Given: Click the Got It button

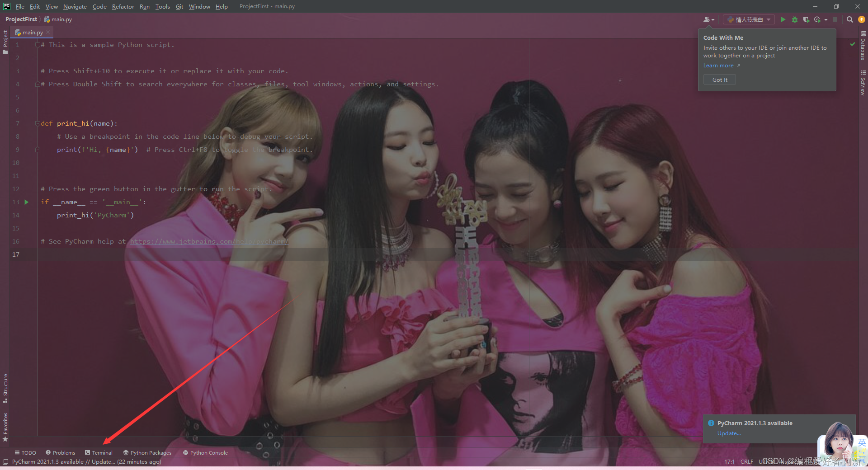Looking at the screenshot, I should tap(720, 80).
